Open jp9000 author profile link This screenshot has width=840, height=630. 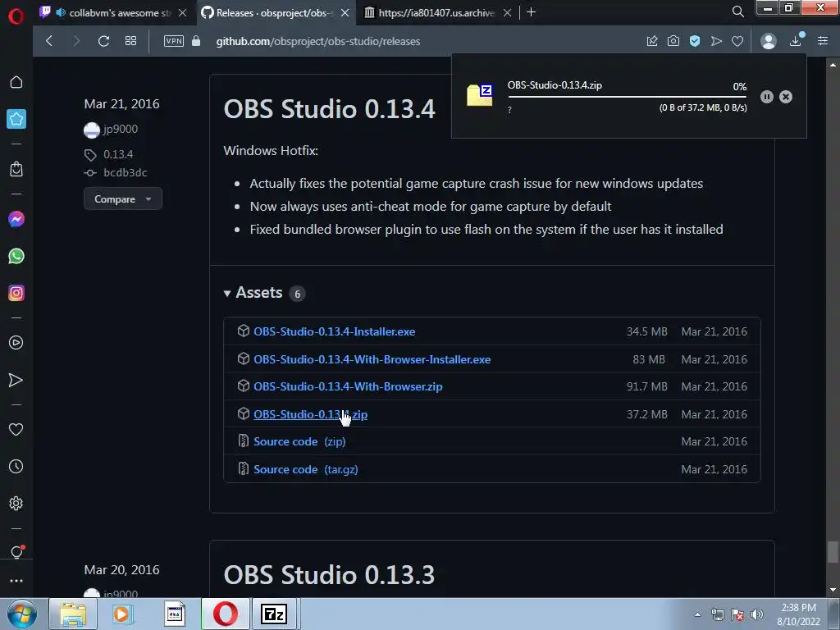[120, 129]
